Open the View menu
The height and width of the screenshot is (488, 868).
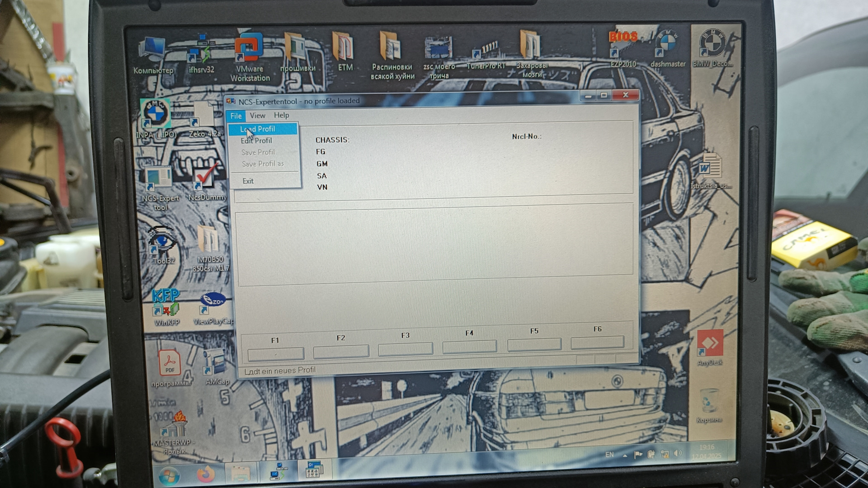[258, 116]
